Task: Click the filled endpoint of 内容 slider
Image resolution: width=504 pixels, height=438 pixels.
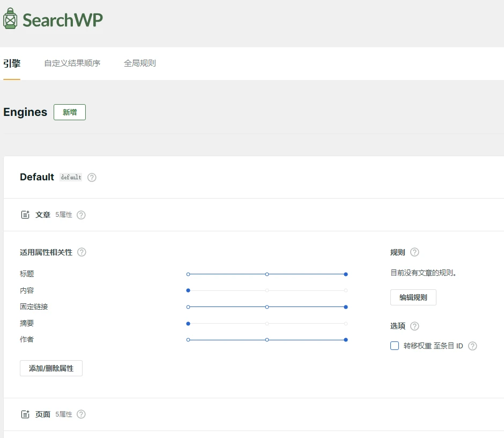Action: pyautogui.click(x=188, y=290)
